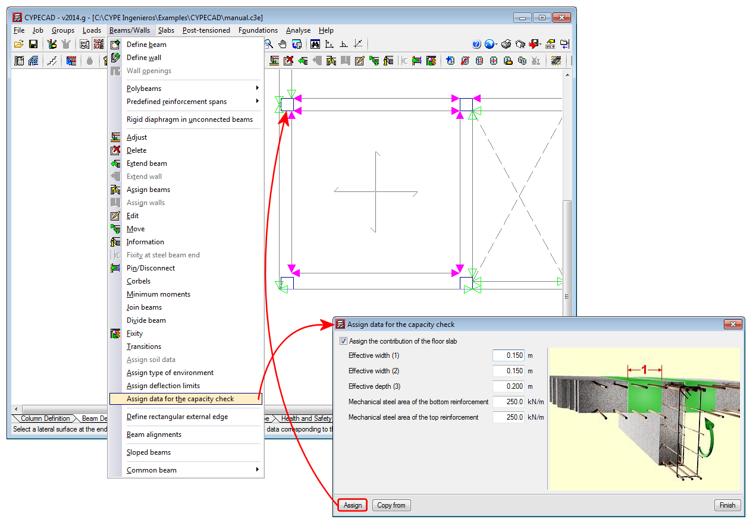Expand the Common beam submenu arrow
The height and width of the screenshot is (532, 756).
pyautogui.click(x=258, y=470)
